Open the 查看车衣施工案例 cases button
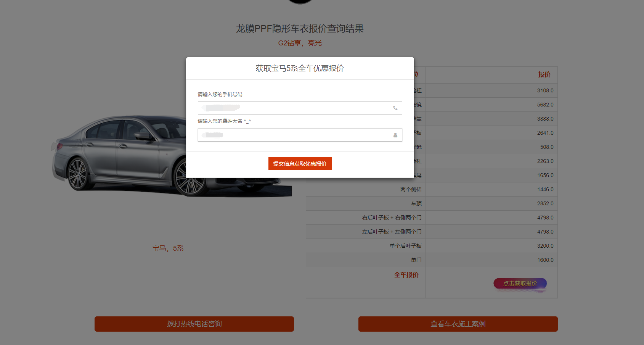 point(458,324)
